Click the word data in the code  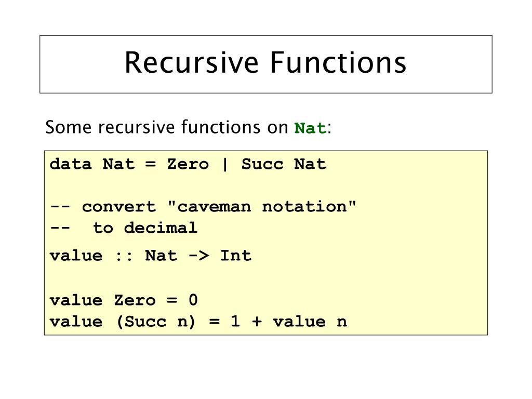click(x=71, y=164)
